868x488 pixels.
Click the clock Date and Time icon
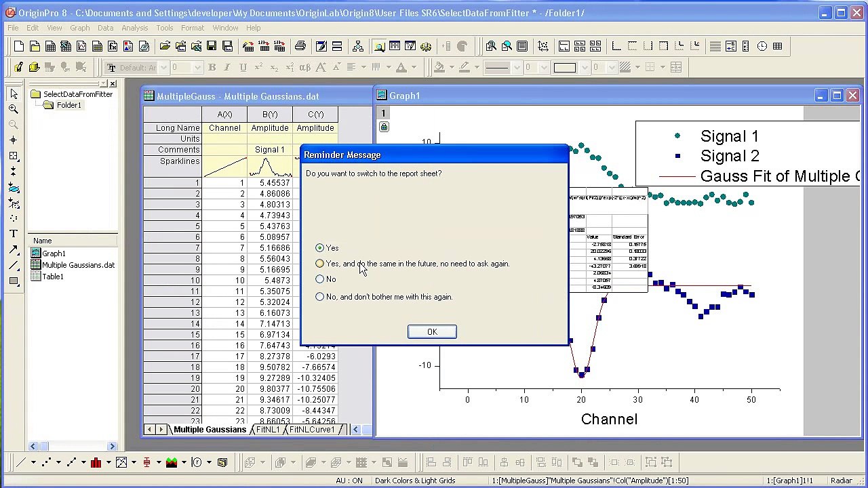(762, 46)
